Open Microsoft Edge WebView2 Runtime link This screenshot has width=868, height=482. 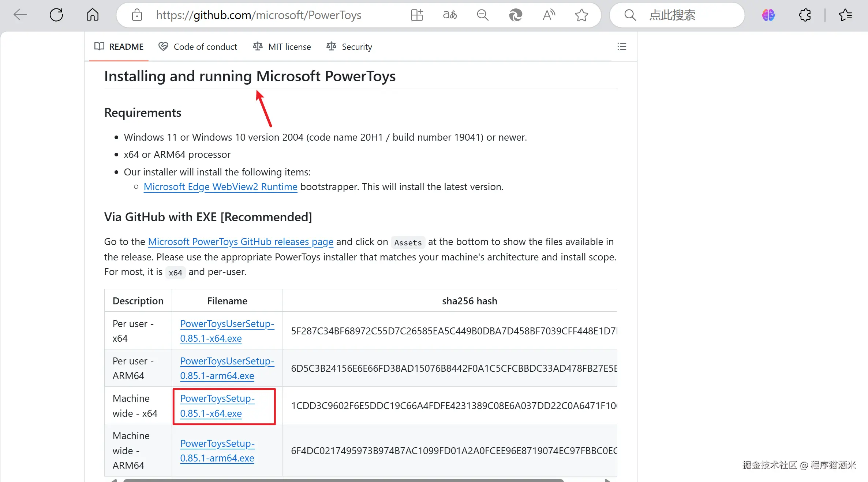220,187
